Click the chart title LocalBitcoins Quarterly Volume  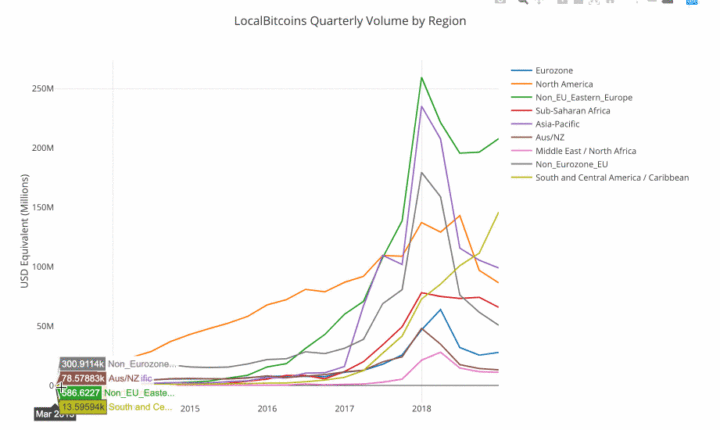(x=350, y=21)
